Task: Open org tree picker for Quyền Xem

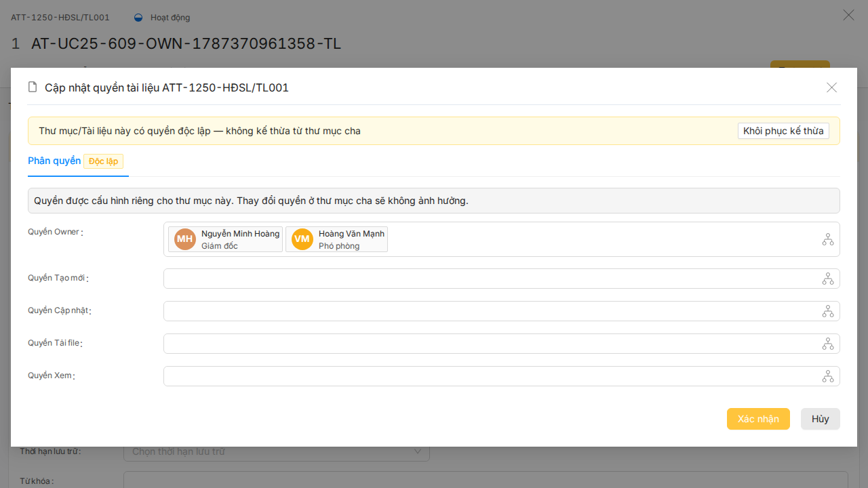Action: [x=828, y=376]
